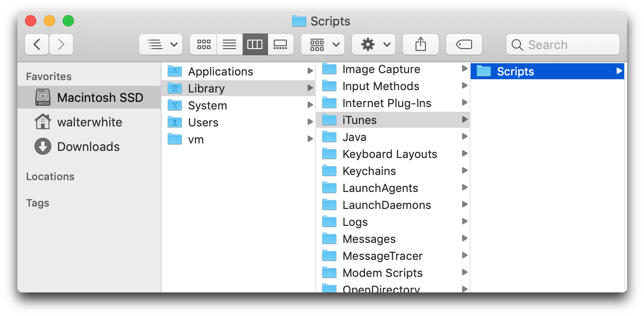This screenshot has height=316, width=644.
Task: Open the group-by arrange dropdown
Action: [x=323, y=45]
